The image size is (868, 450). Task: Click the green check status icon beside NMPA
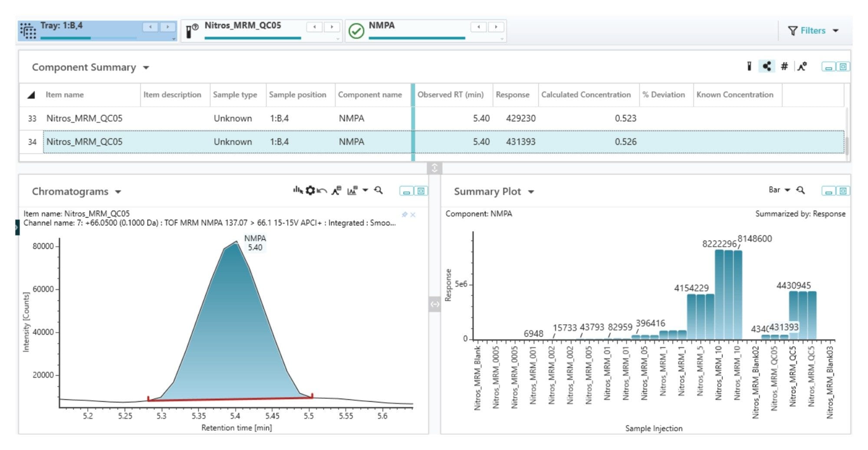pos(356,31)
